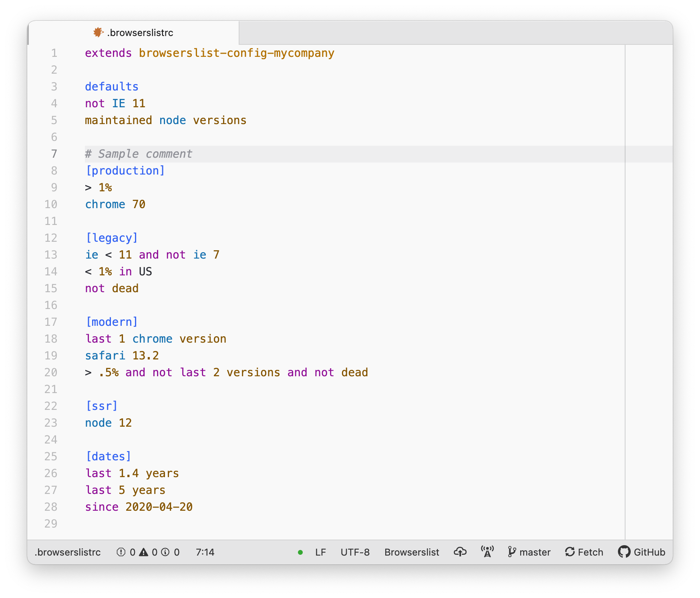Click line number 29 in gutter
The image size is (700, 598).
coord(51,524)
